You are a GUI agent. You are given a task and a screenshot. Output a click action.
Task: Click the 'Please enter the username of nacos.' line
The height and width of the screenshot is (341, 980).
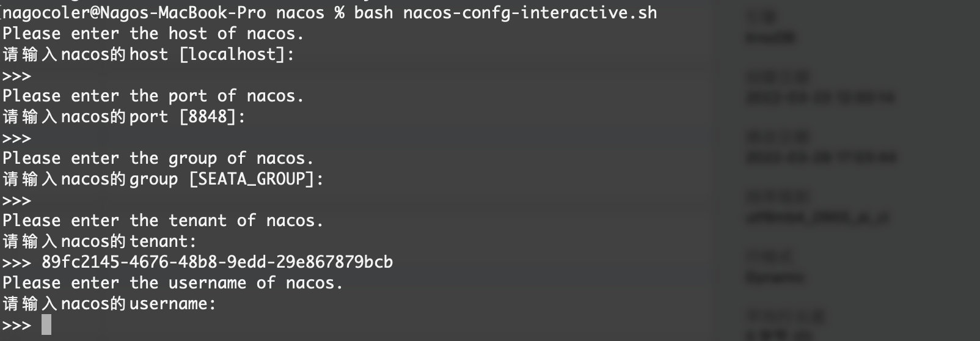172,283
